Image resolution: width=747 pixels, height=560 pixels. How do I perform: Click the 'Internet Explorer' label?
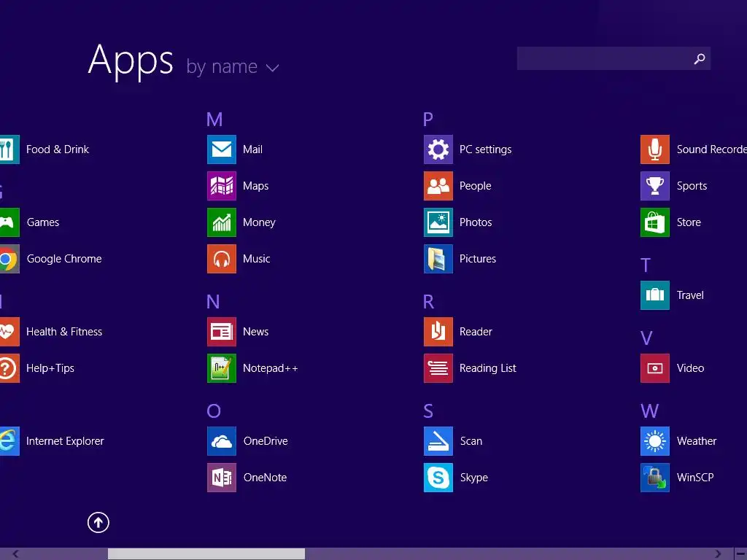(x=65, y=441)
